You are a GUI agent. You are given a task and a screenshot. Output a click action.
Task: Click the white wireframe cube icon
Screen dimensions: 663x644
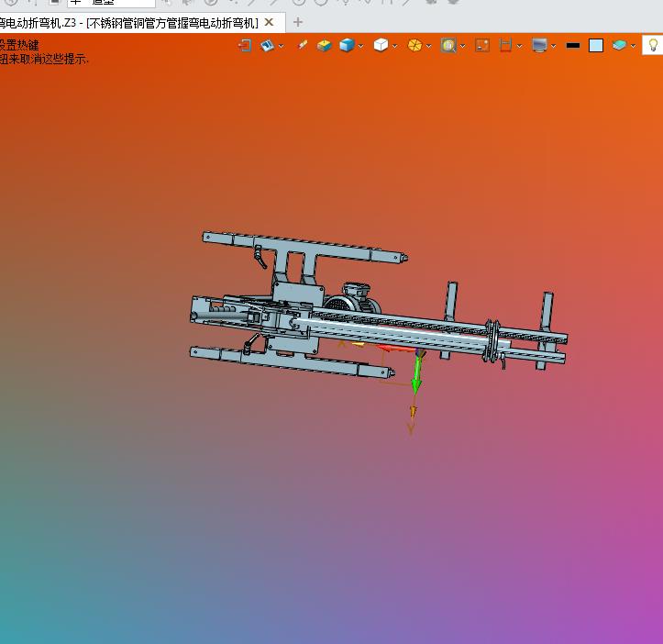tap(381, 45)
